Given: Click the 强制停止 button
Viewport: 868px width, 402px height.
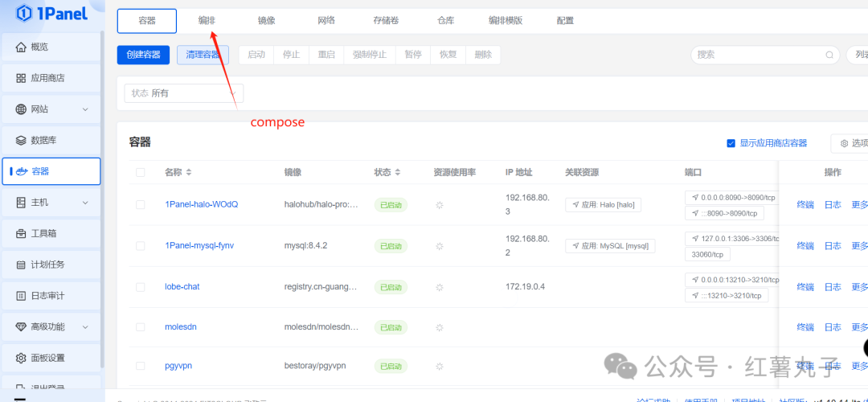Looking at the screenshot, I should tap(371, 55).
